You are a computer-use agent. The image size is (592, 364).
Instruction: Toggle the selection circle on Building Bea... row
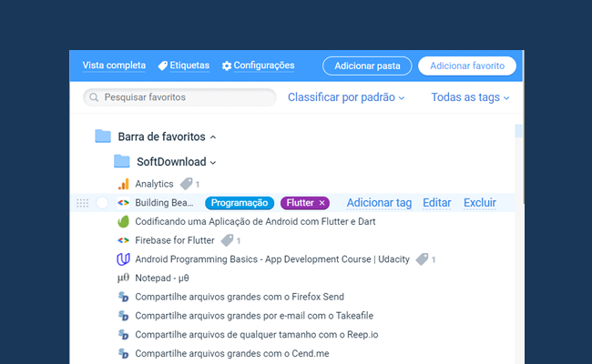point(102,203)
